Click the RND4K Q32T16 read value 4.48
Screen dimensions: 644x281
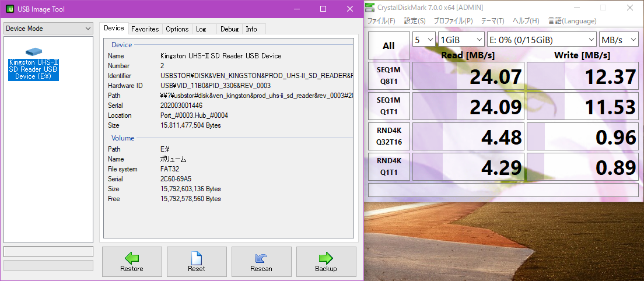[x=468, y=136]
